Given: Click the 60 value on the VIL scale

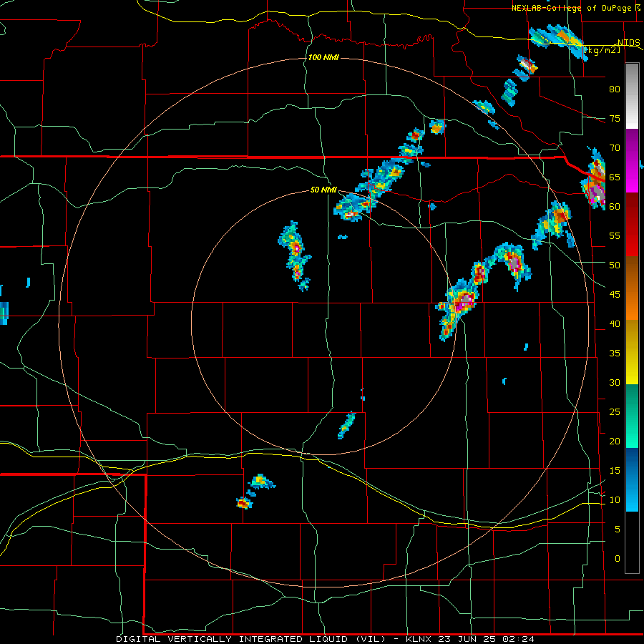Looking at the screenshot, I should 615,207.
